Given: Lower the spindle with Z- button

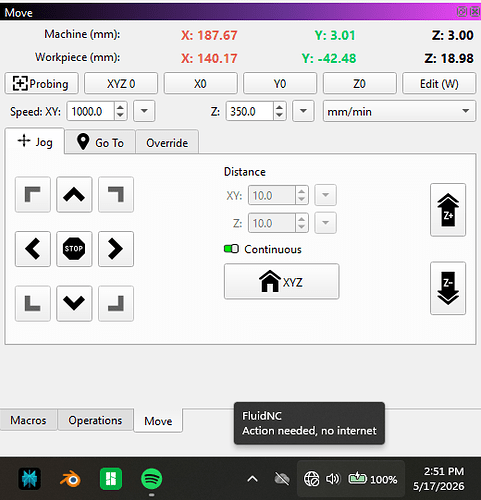Looking at the screenshot, I should coord(448,288).
